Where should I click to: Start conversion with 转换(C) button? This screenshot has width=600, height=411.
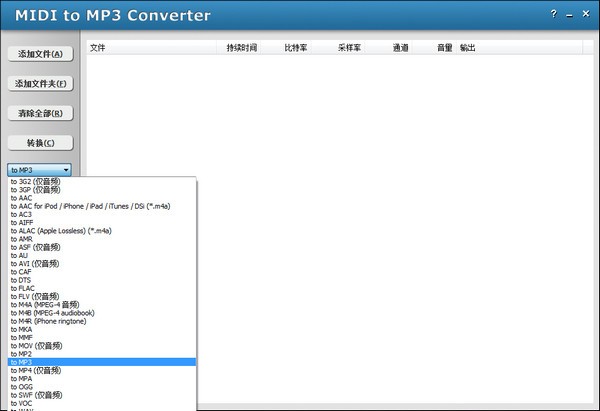(x=40, y=143)
